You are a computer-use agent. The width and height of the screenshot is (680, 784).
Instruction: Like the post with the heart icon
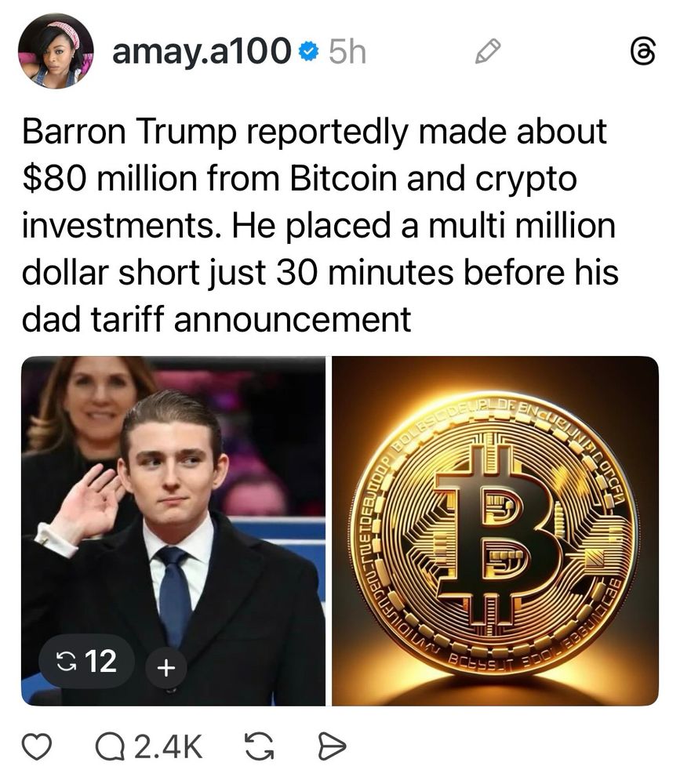[37, 747]
